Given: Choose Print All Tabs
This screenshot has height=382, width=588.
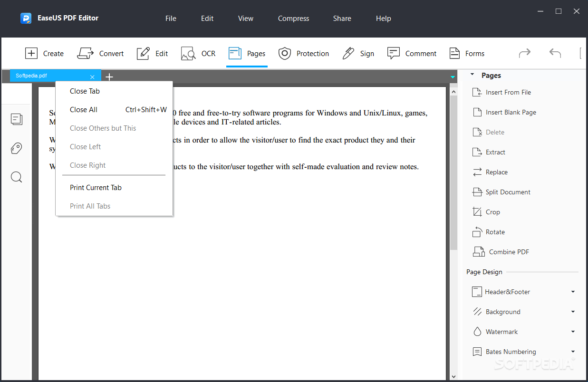Looking at the screenshot, I should click(x=114, y=206).
